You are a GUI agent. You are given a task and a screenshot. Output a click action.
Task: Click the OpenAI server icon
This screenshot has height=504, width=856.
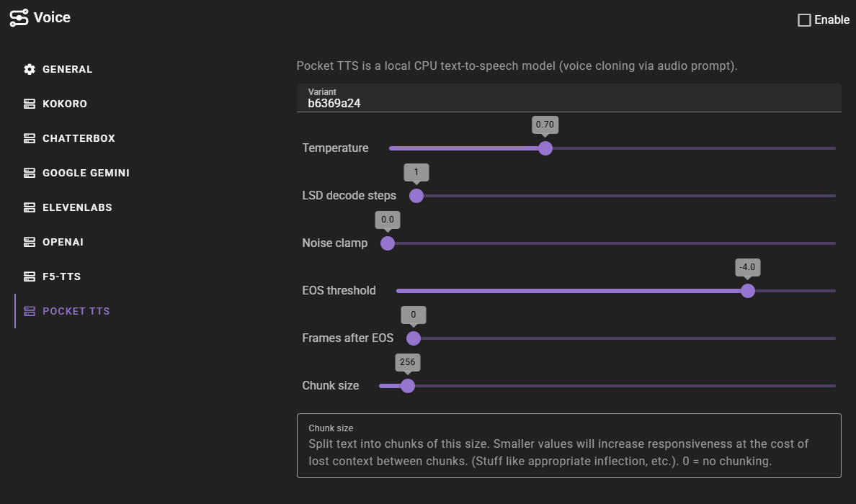point(30,242)
